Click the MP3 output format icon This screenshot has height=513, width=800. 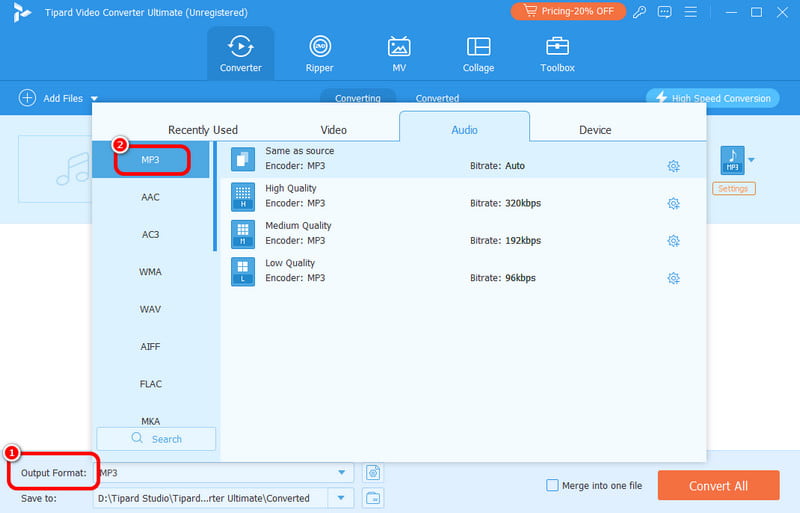(x=732, y=160)
